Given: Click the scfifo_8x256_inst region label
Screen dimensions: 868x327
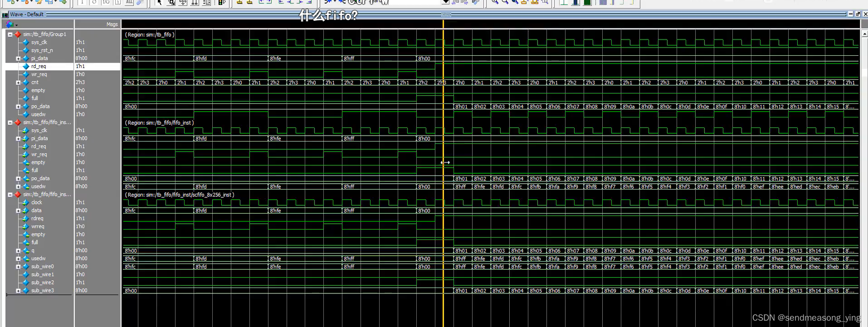Looking at the screenshot, I should [180, 195].
